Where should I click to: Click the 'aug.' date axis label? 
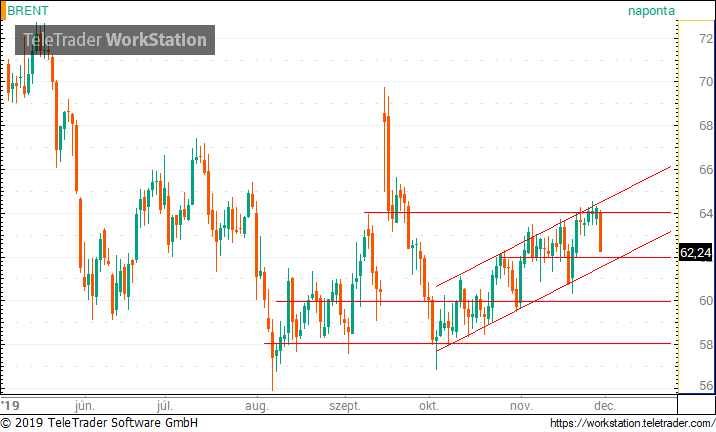257,406
